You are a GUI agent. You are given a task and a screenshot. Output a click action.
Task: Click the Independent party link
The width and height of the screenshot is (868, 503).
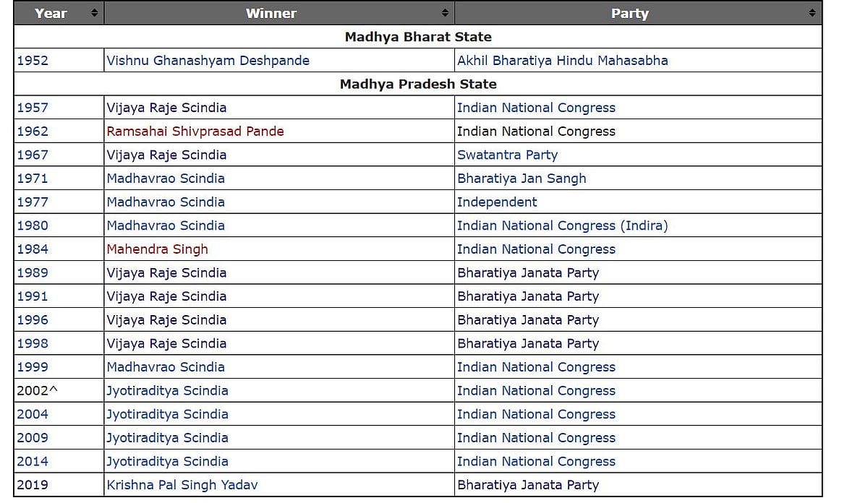pos(497,202)
